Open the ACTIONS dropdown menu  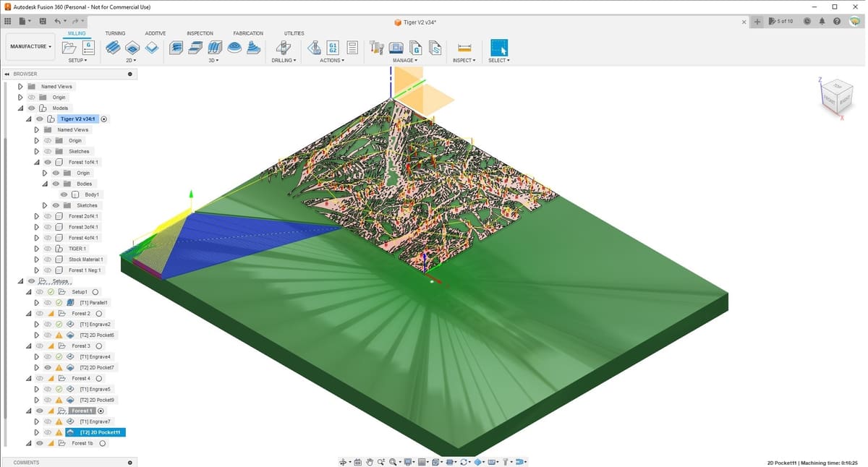332,61
